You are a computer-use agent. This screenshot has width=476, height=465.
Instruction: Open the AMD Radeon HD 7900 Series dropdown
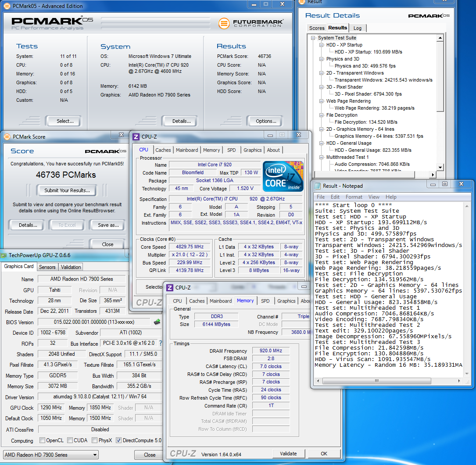click(51, 454)
